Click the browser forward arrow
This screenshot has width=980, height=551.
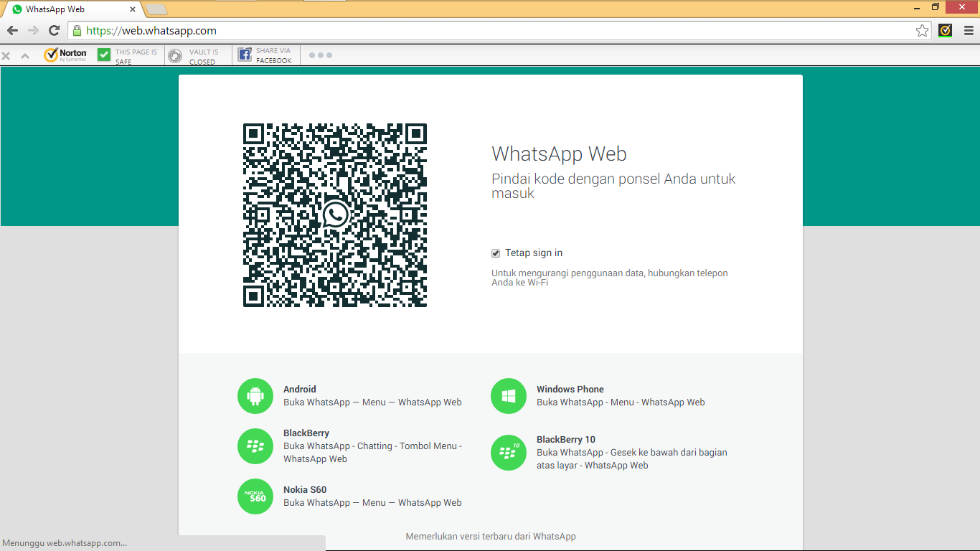click(x=33, y=31)
